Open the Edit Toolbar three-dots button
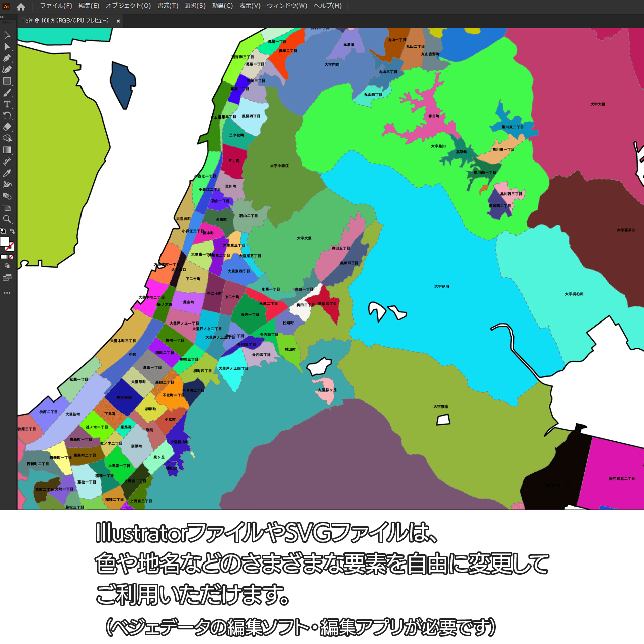The image size is (644, 644). (x=7, y=293)
